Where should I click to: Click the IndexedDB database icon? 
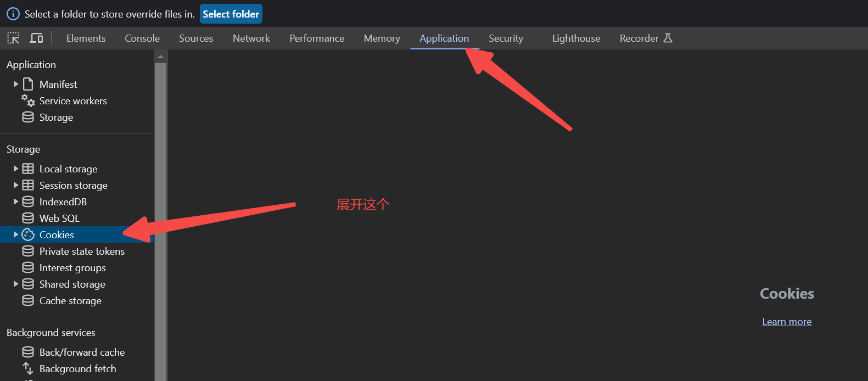point(28,201)
